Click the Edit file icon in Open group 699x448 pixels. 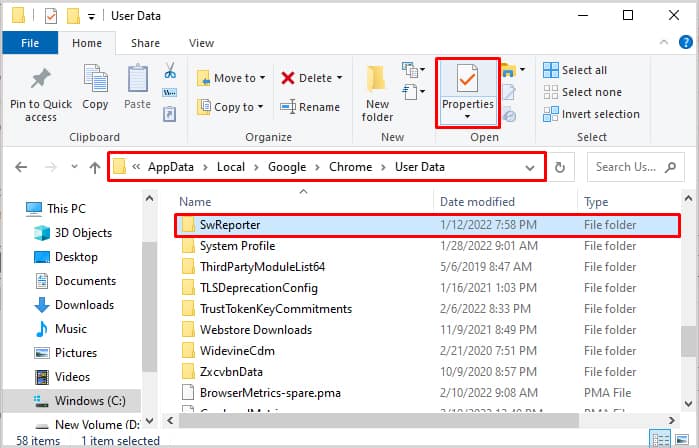coord(509,92)
